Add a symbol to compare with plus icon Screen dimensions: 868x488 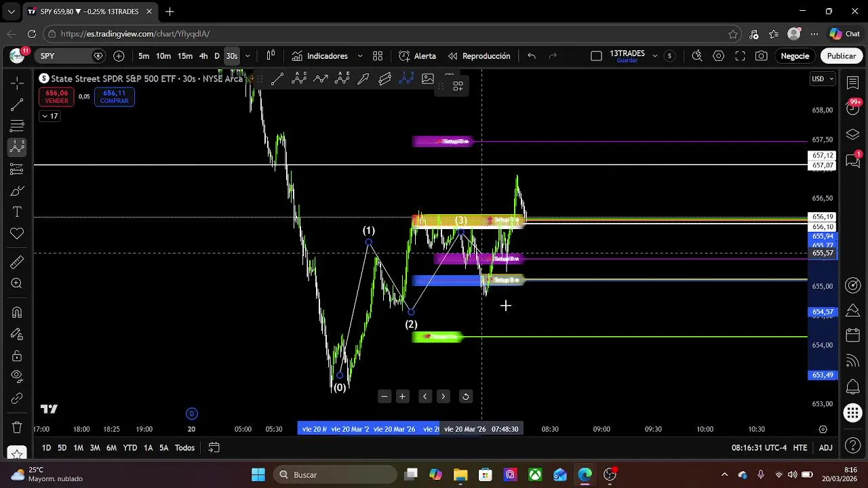tap(119, 56)
